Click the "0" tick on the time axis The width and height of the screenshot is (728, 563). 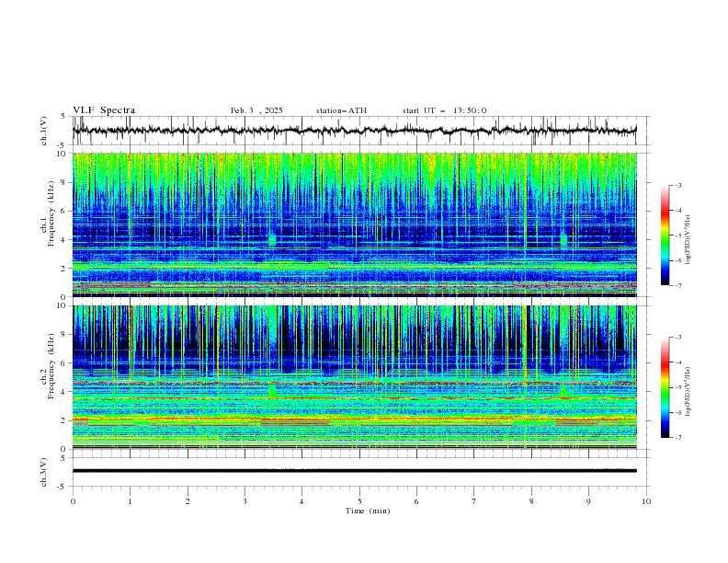73,501
